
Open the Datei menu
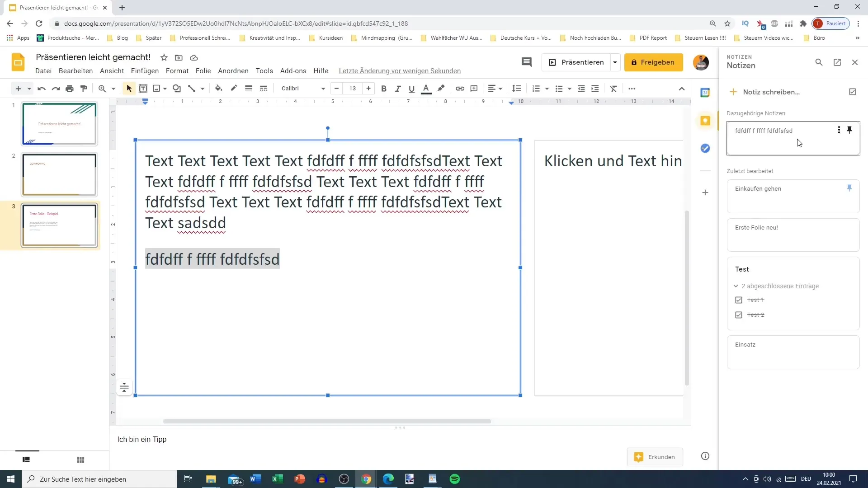tap(43, 71)
